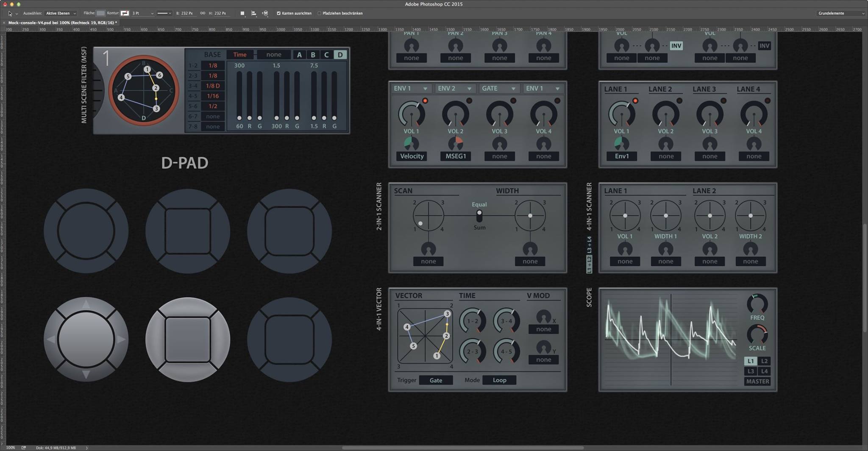868x451 pixels.
Task: Click the status bar info arrow
Action: click(87, 448)
